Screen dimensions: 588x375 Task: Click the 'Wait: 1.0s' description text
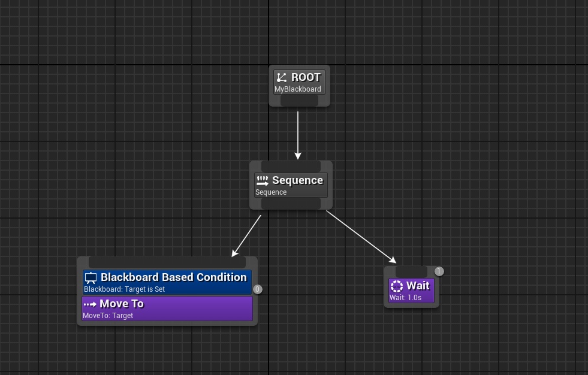tap(405, 298)
